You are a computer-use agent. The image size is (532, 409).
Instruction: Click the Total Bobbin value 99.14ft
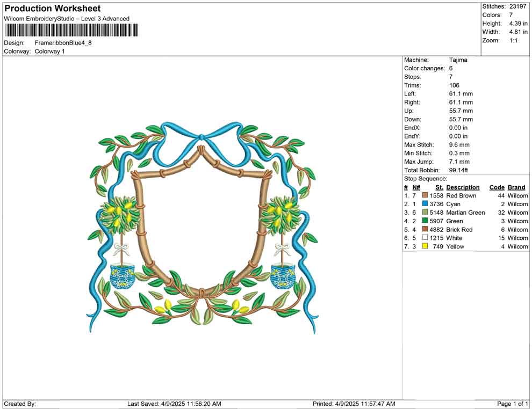(459, 170)
